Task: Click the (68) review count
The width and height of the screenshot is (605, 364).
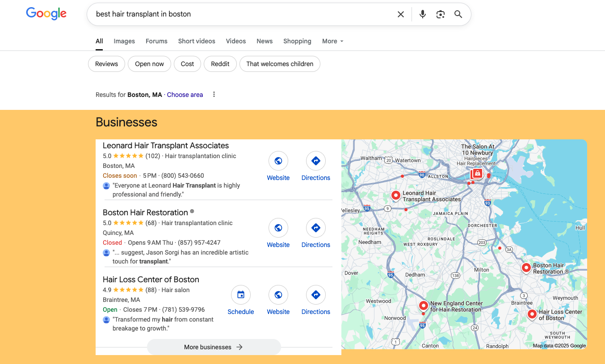Action: pos(151,223)
